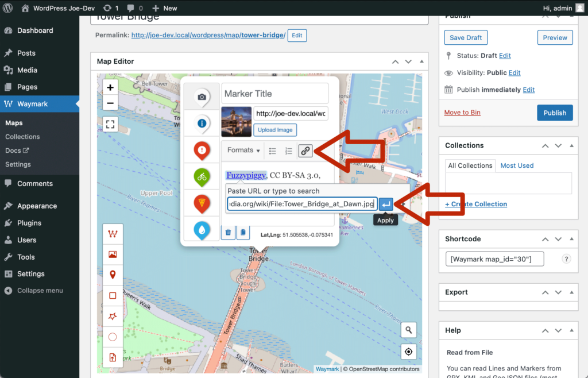588x378 pixels.
Task: Select the draw rectangle tool
Action: pos(113,296)
